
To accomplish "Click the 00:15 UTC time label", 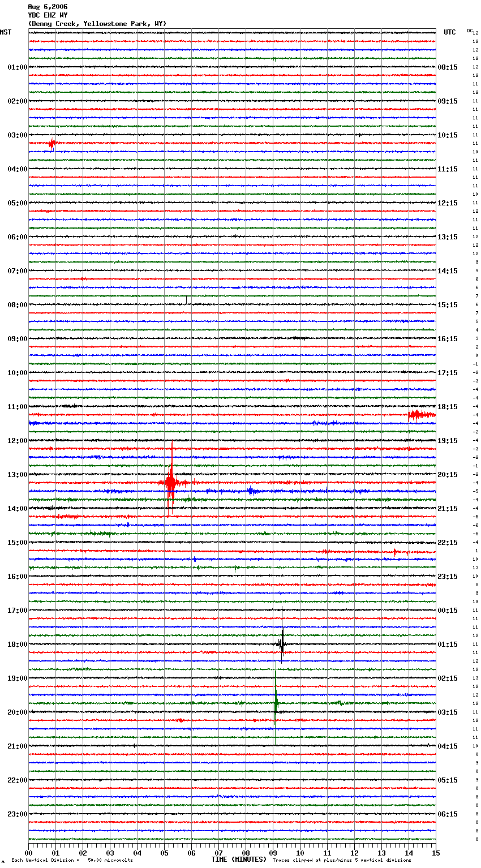I will [x=448, y=611].
